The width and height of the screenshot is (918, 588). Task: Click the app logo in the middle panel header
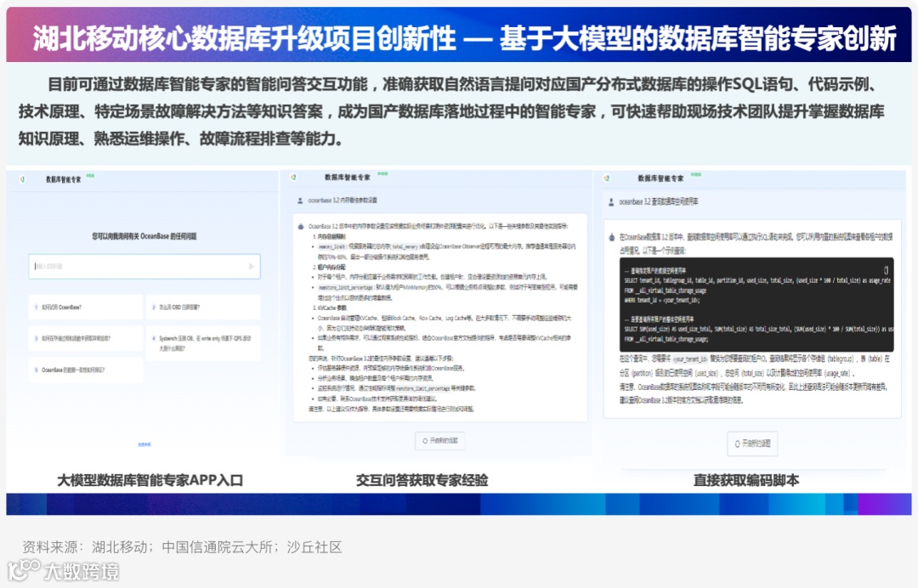tap(294, 177)
